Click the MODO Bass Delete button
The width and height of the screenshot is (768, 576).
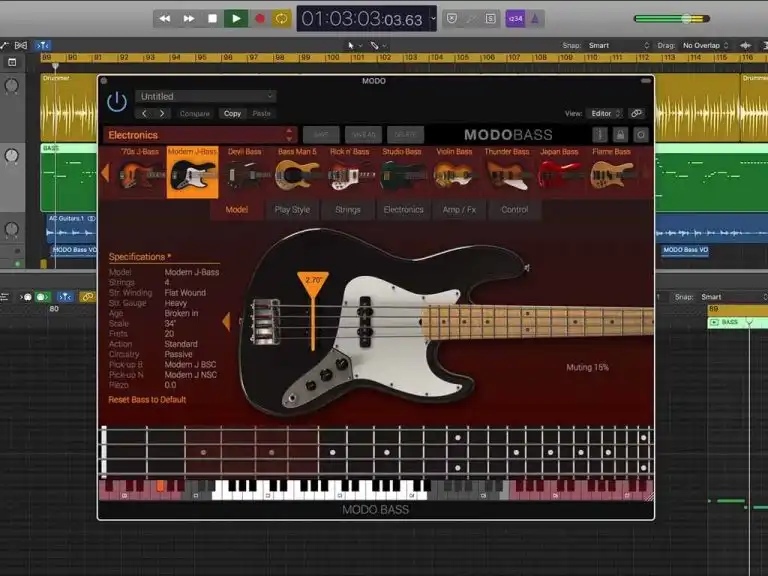pos(405,135)
